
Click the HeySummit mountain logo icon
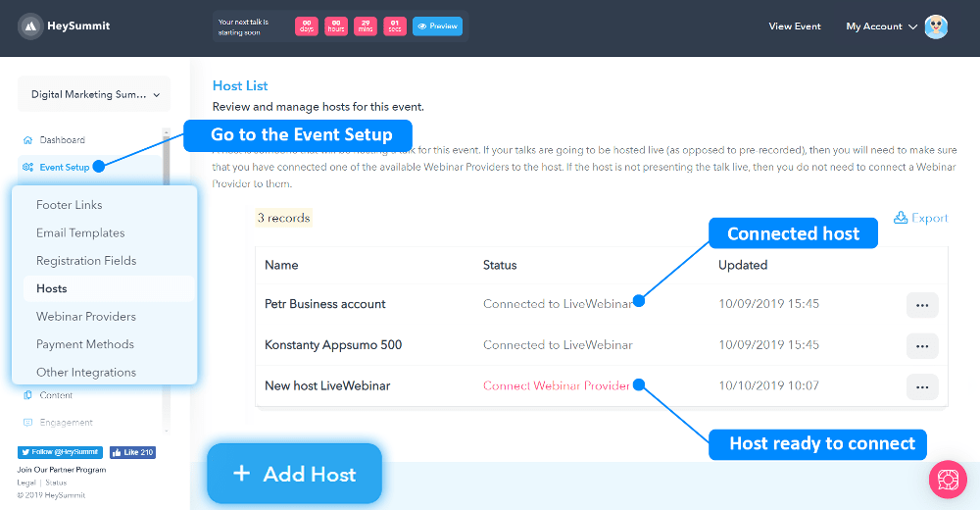click(30, 26)
